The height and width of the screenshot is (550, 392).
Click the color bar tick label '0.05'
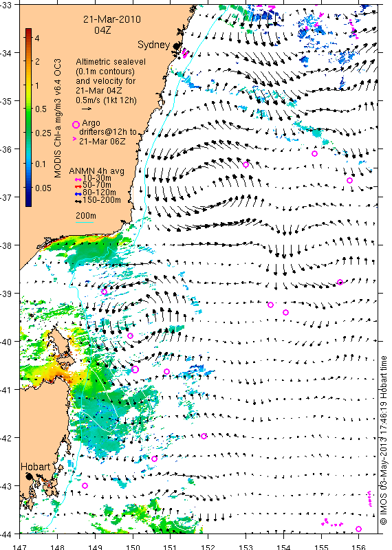click(x=43, y=188)
